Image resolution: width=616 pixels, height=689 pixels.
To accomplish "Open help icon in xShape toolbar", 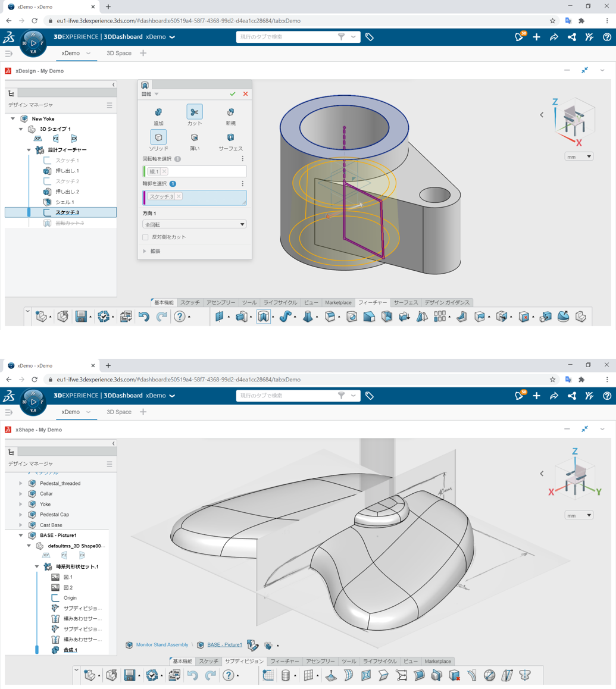I will (228, 675).
